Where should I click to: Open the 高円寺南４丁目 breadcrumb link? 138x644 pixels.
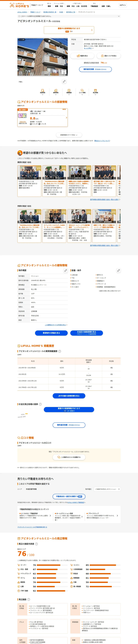[71, 12]
